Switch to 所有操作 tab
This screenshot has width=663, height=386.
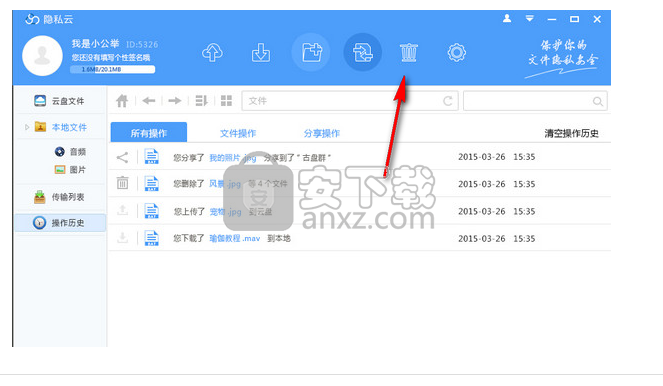[x=149, y=133]
